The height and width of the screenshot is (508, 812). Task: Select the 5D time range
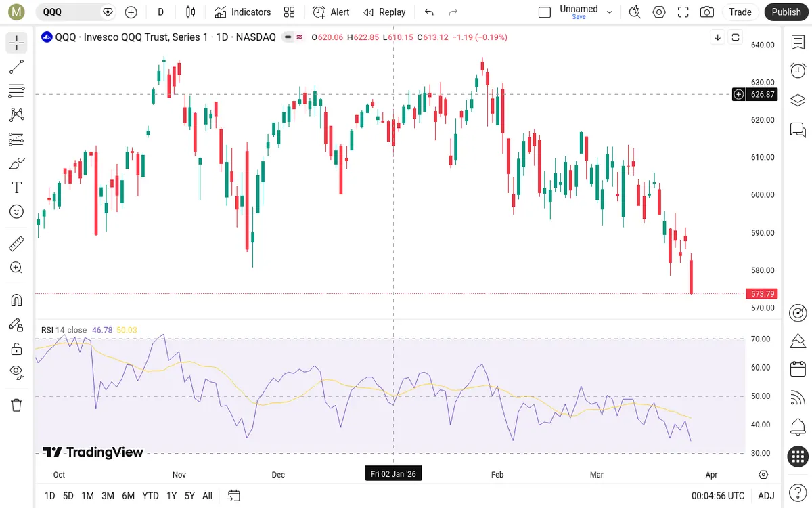click(x=68, y=496)
